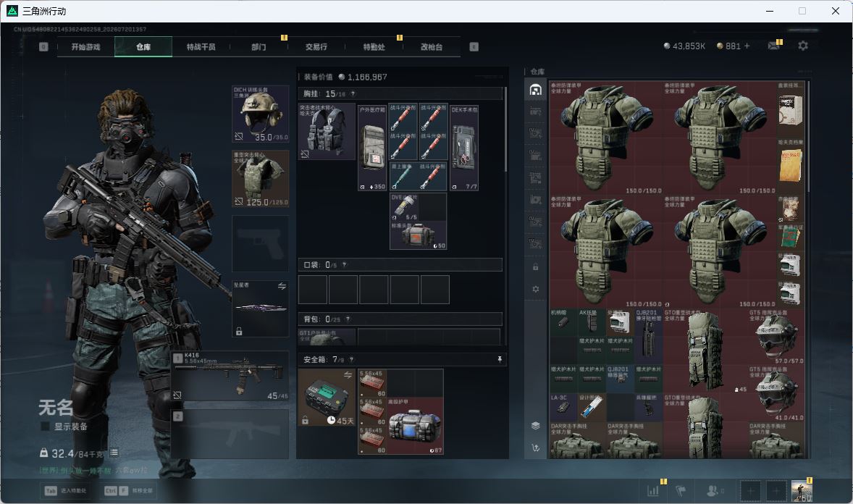The height and width of the screenshot is (504, 853).
Task: Open the weight details list icon
Action: coord(114,453)
